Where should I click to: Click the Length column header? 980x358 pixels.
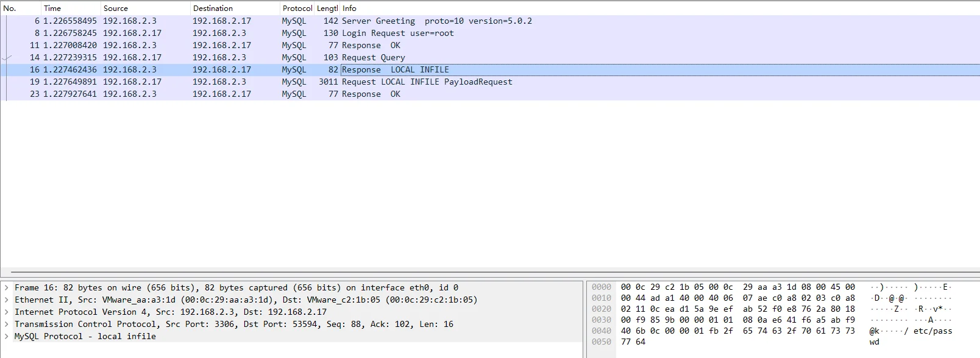point(327,9)
